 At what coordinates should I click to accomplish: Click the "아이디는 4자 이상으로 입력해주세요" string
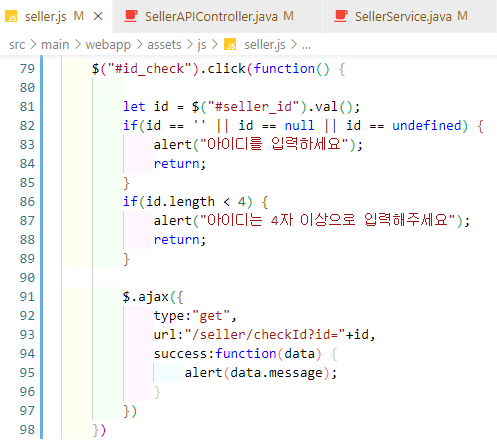pos(328,220)
